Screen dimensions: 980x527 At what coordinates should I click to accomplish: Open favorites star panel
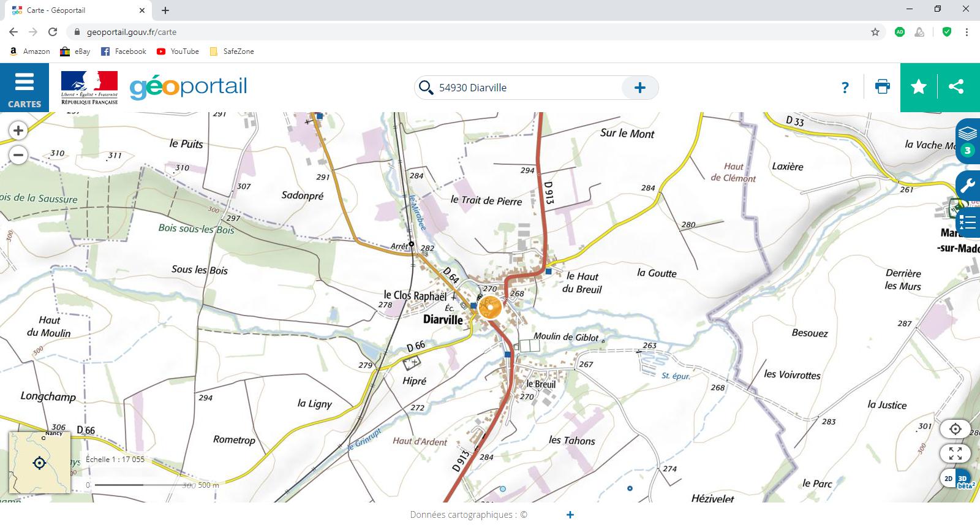[x=919, y=87]
